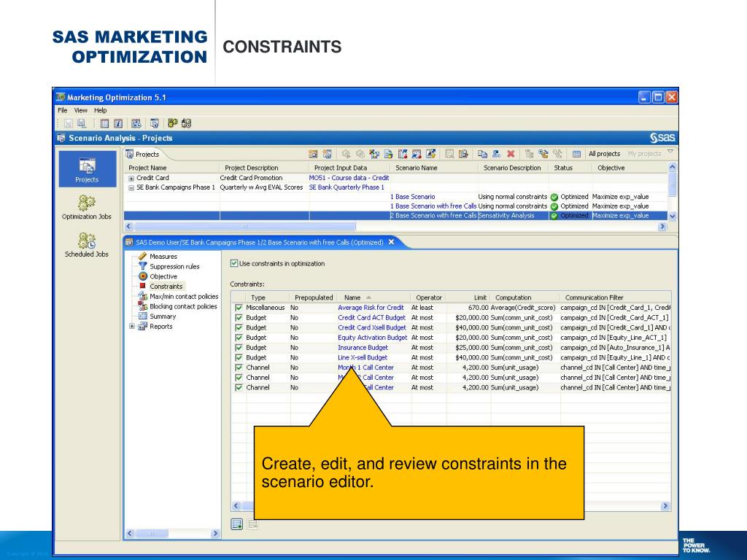Uncheck the Line X-sell Budget constraint
The height and width of the screenshot is (560, 747).
point(239,357)
